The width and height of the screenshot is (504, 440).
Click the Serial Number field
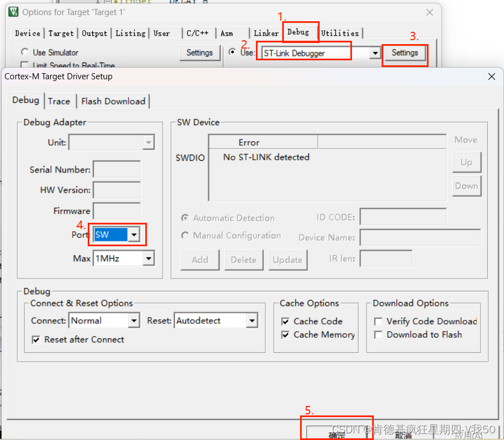[x=117, y=169]
